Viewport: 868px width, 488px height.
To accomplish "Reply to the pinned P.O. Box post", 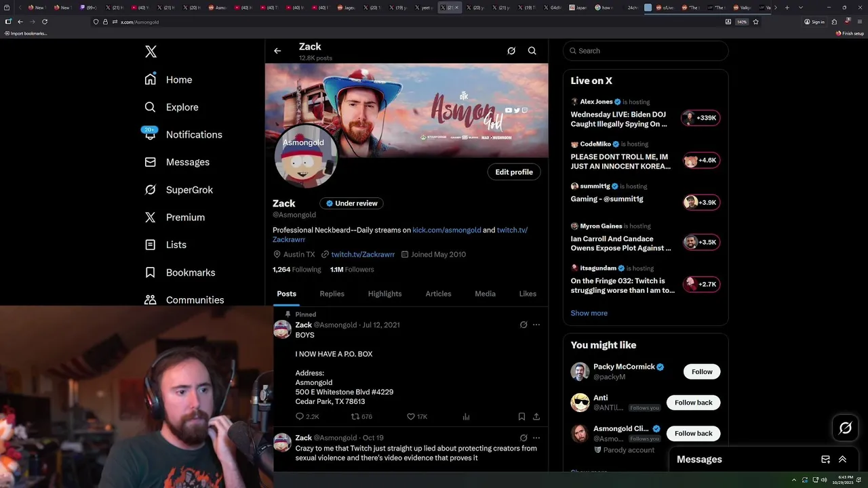I will (307, 417).
